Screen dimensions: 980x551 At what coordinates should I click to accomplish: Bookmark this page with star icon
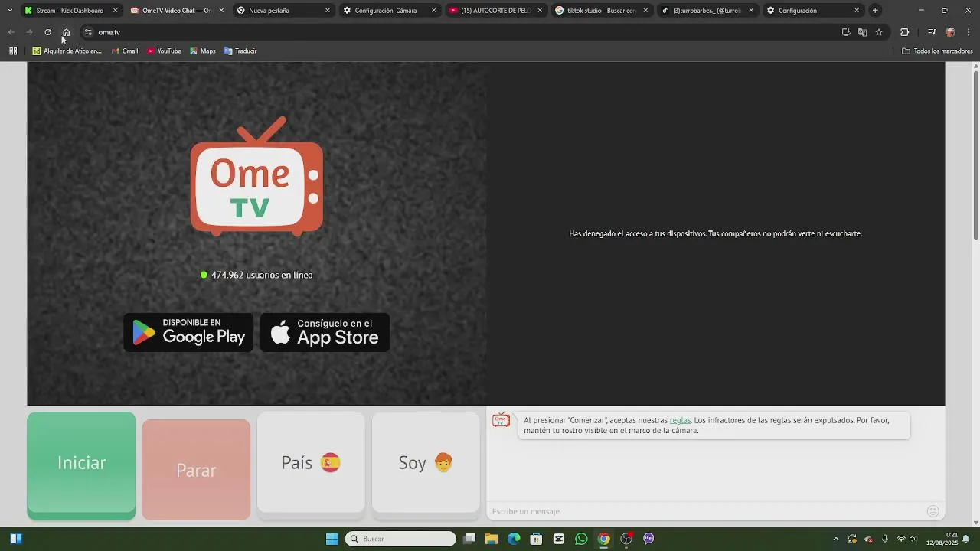click(x=879, y=32)
